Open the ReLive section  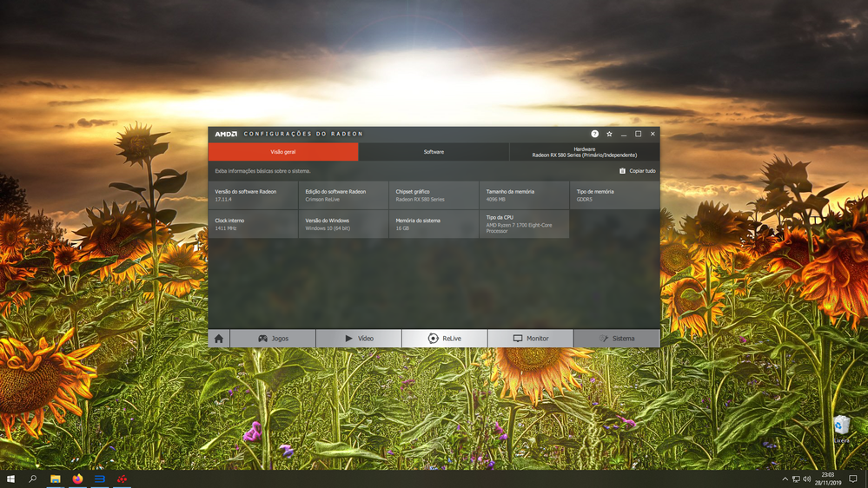445,339
